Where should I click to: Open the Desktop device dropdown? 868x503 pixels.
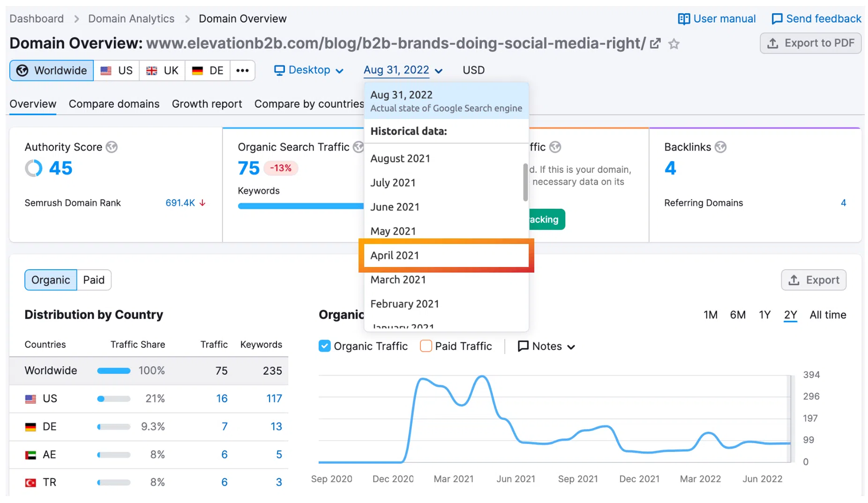(x=309, y=70)
